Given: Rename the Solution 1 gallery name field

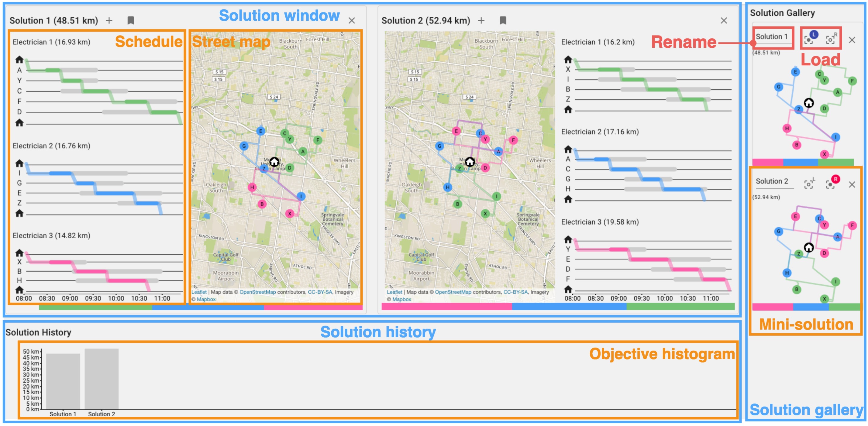Looking at the screenshot, I should click(x=772, y=37).
